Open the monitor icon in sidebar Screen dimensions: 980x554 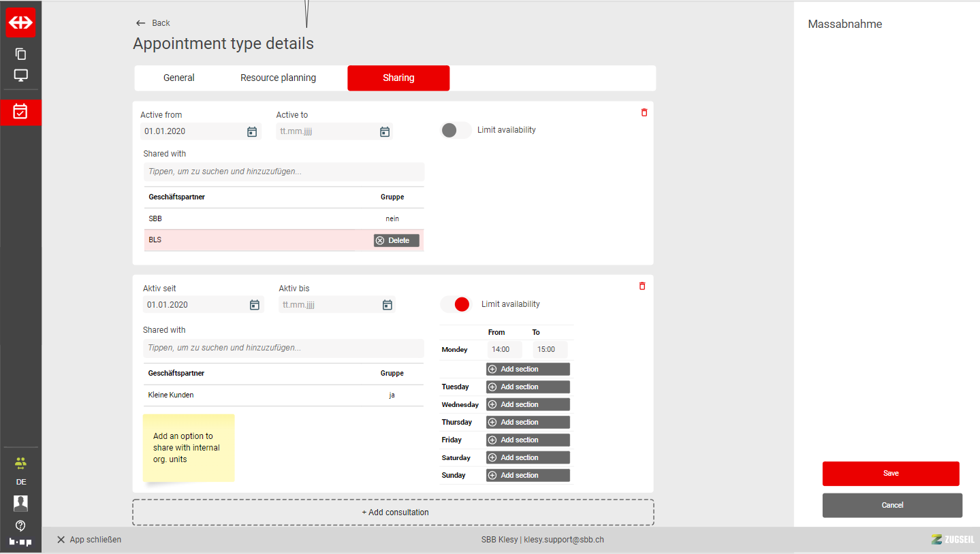(20, 76)
